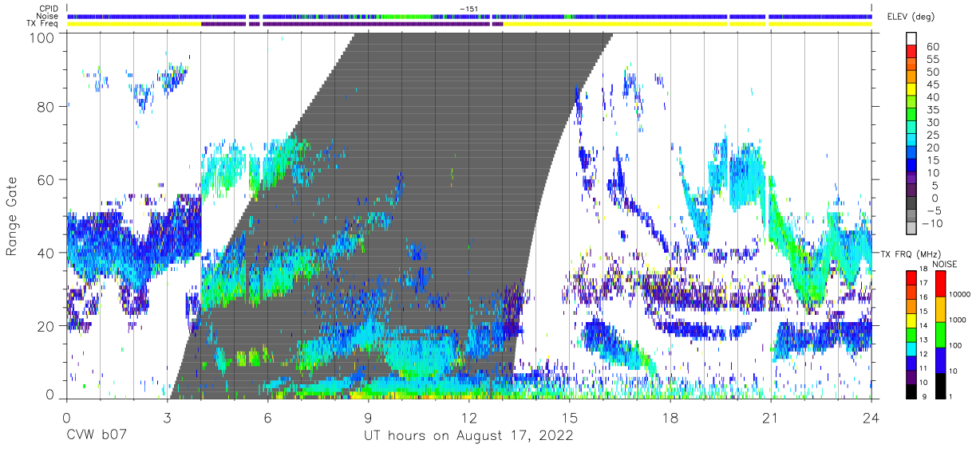Pick the red swatch on elevation colorbar
The height and width of the screenshot is (452, 980).
point(911,50)
